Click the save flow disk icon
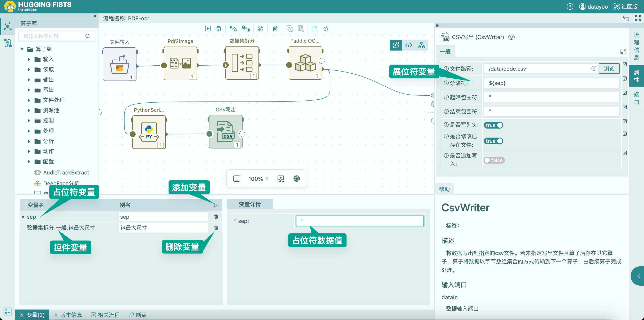The width and height of the screenshot is (644, 320). click(314, 29)
